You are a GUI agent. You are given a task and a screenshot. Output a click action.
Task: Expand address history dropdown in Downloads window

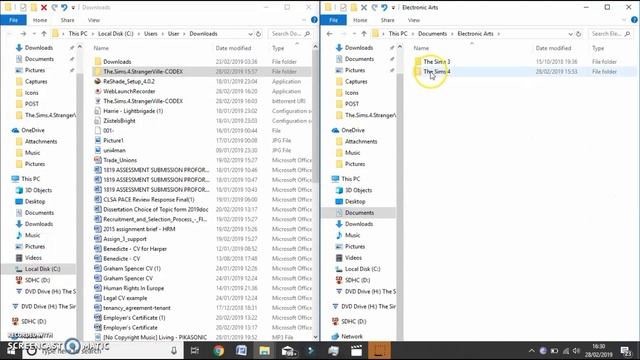tap(250, 34)
